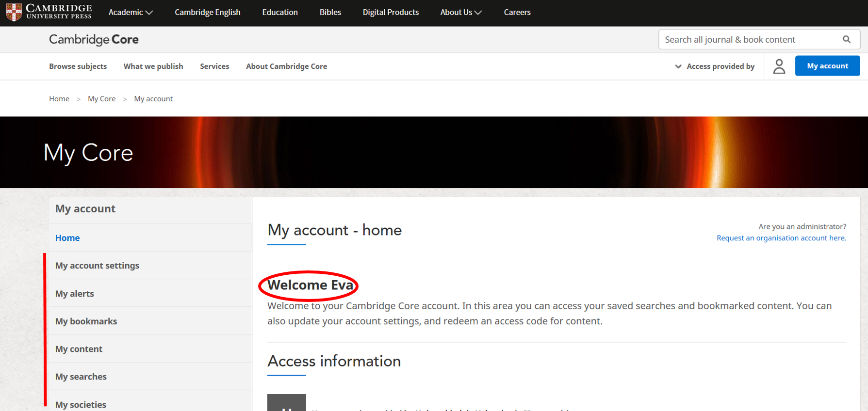Click Request an organisation account here link
Viewport: 868px width, 411px height.
[x=781, y=238]
